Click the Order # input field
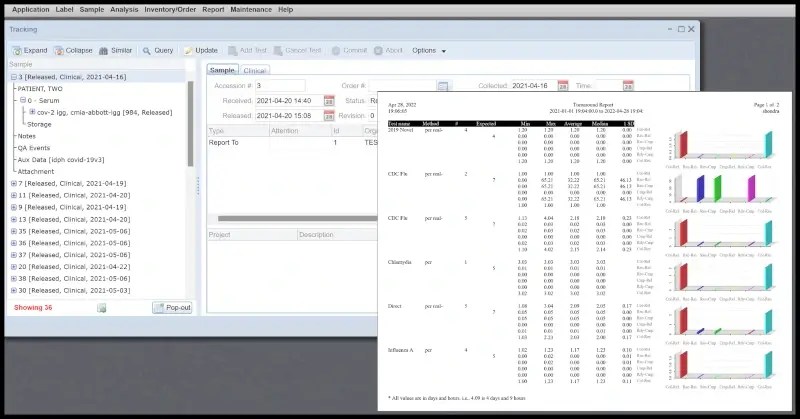800x419 pixels. 402,86
